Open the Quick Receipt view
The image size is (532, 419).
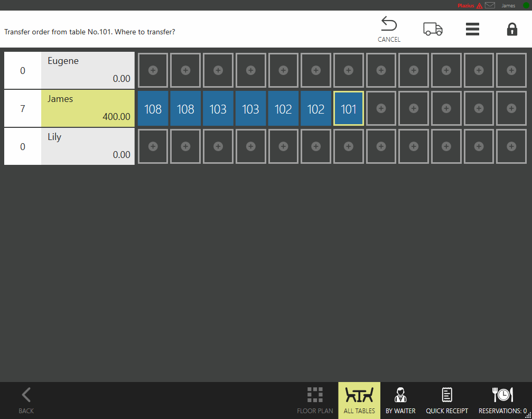(x=447, y=400)
